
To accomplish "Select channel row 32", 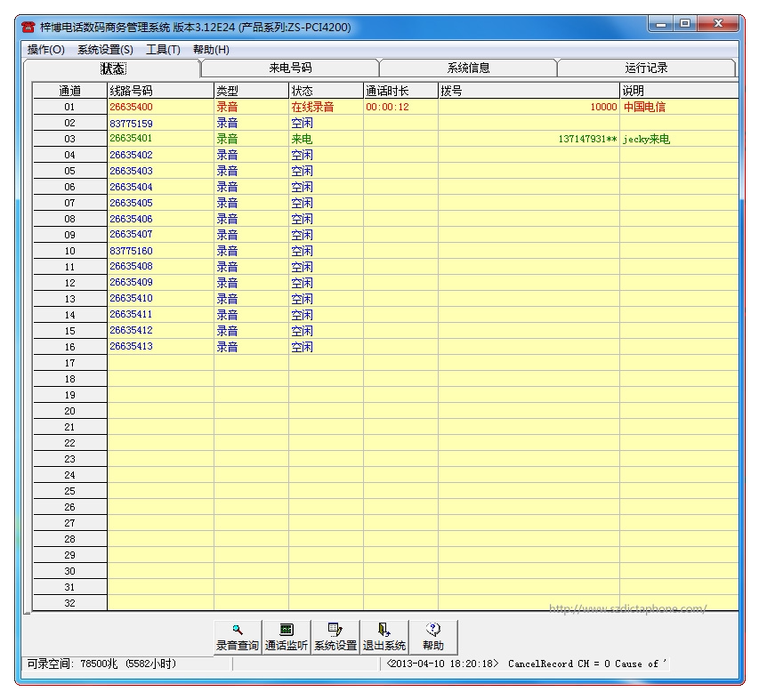I will coord(70,603).
